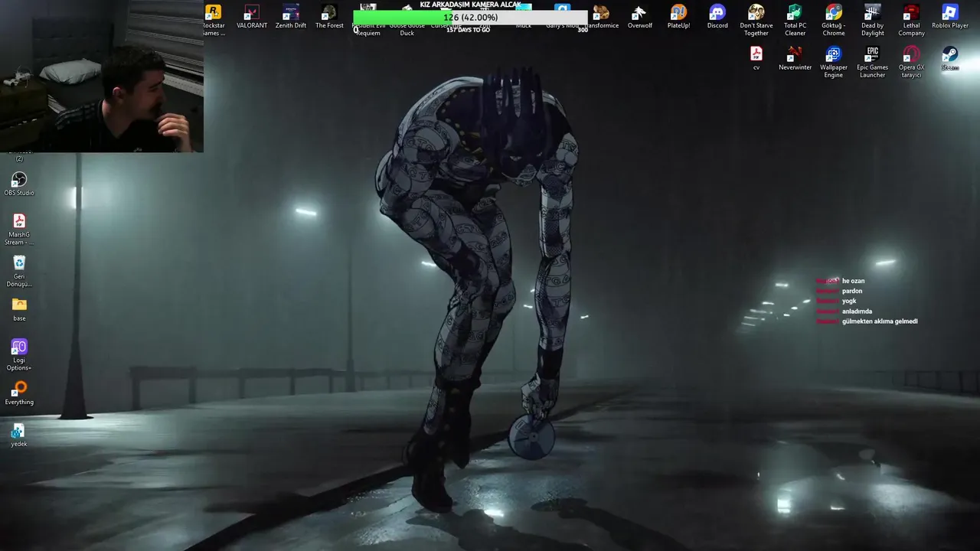
Task: Open Total PC Cleaner shortcut
Action: coord(795,20)
